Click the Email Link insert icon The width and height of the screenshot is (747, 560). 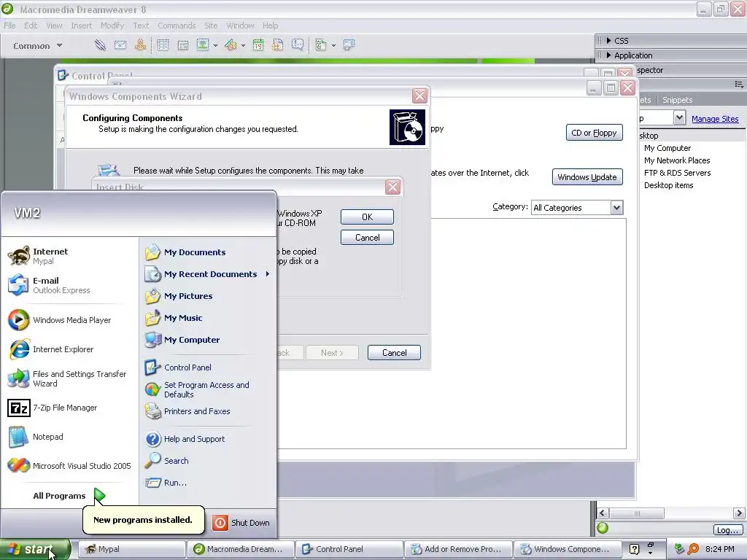(x=120, y=45)
